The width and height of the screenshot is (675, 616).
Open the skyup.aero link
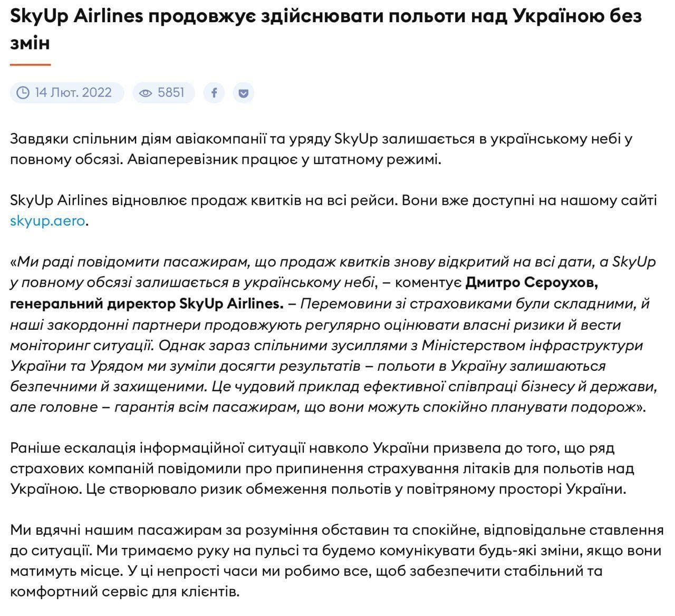click(47, 220)
